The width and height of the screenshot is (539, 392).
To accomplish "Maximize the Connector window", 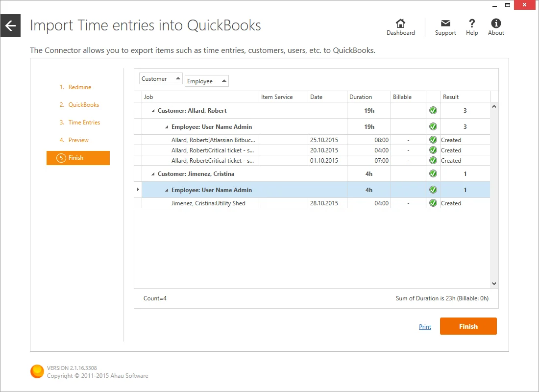I will point(507,5).
